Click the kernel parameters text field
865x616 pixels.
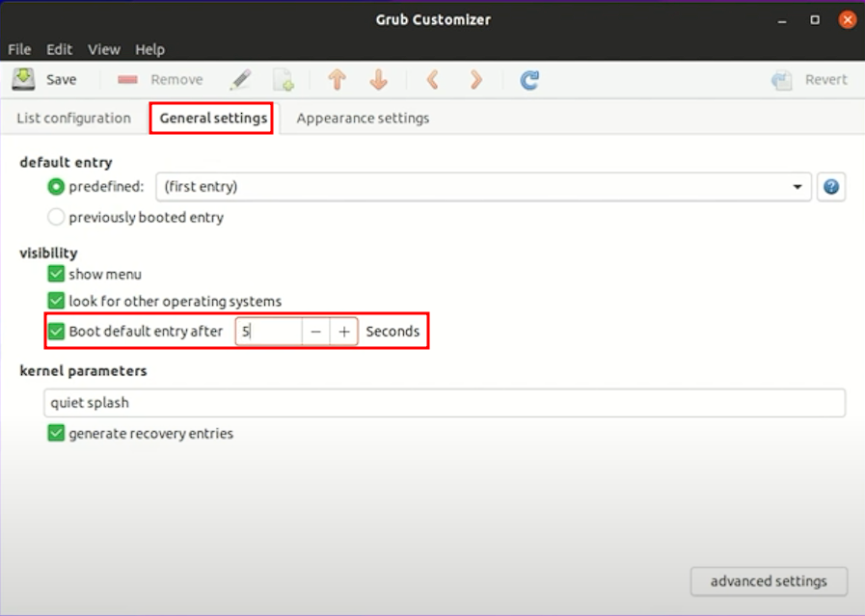(445, 403)
